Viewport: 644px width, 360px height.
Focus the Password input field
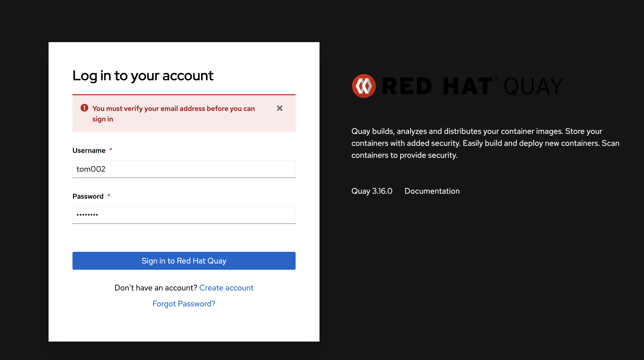point(184,215)
